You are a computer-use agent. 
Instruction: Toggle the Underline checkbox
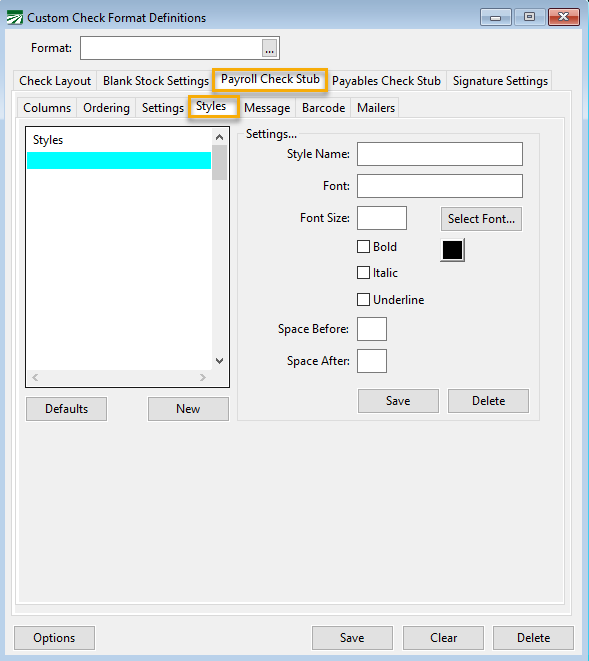(363, 300)
